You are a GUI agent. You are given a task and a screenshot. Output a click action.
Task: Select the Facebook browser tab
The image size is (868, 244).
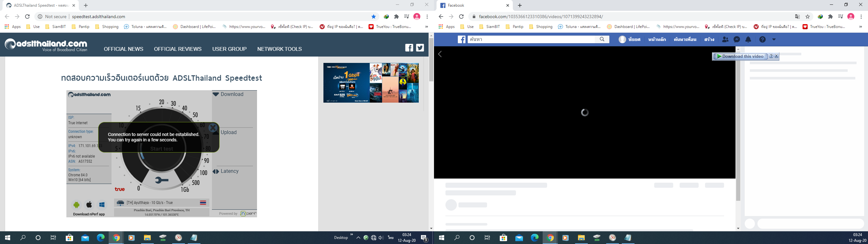click(475, 5)
